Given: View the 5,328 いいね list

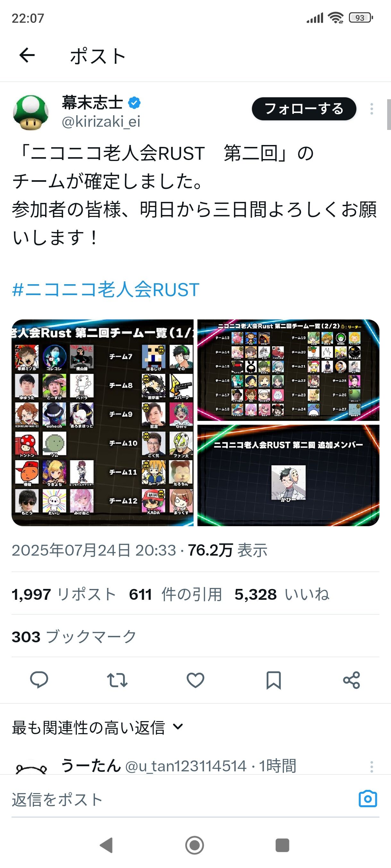Looking at the screenshot, I should [x=282, y=594].
